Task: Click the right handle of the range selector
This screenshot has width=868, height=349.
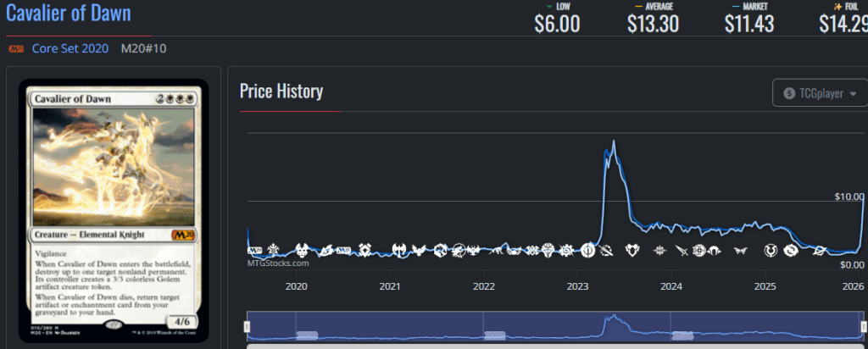Action: point(864,327)
